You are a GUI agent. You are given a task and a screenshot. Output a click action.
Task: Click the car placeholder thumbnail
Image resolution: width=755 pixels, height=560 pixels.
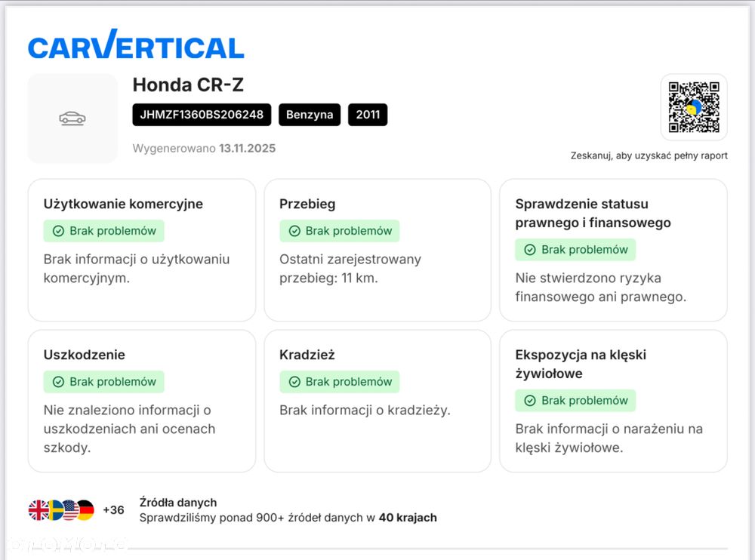[x=72, y=118]
